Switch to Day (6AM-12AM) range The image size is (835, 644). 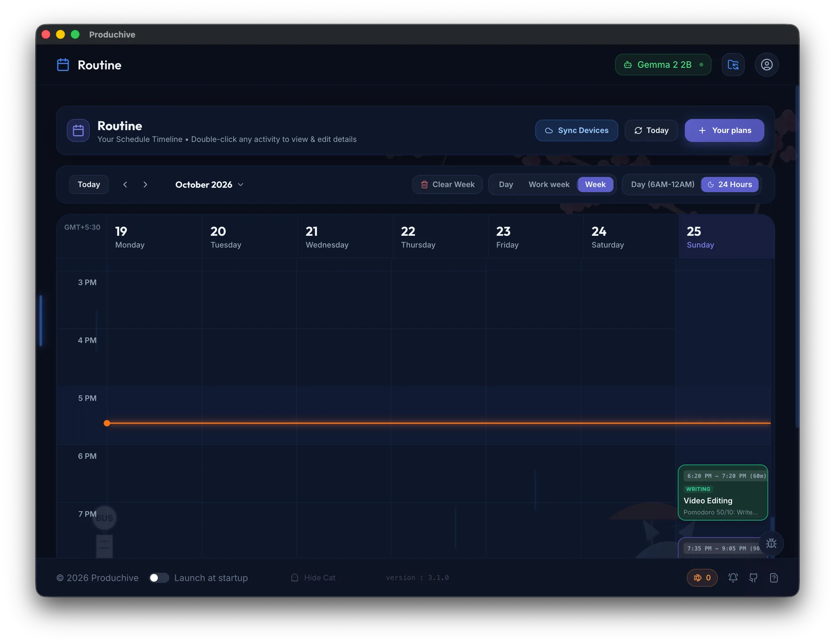pos(662,184)
